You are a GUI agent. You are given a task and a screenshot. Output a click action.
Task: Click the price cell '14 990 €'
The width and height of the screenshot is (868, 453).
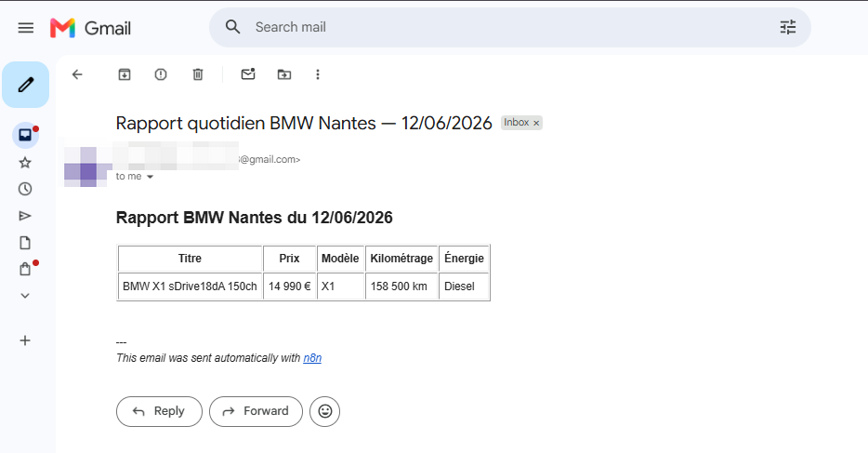pos(290,286)
